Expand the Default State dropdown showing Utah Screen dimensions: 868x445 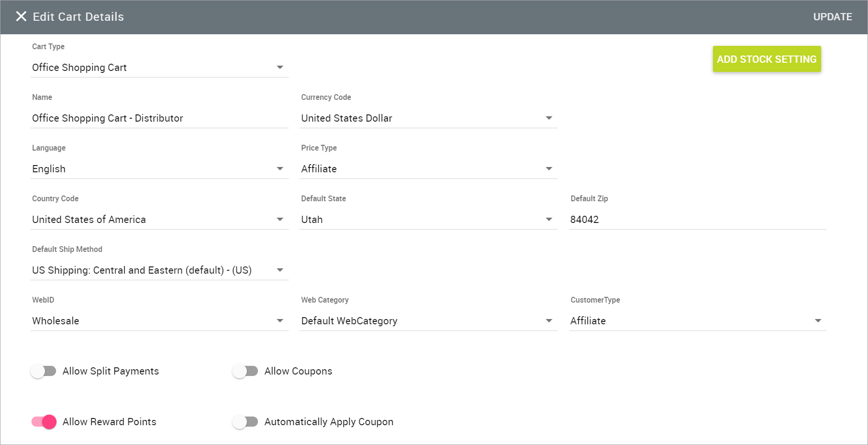(549, 219)
